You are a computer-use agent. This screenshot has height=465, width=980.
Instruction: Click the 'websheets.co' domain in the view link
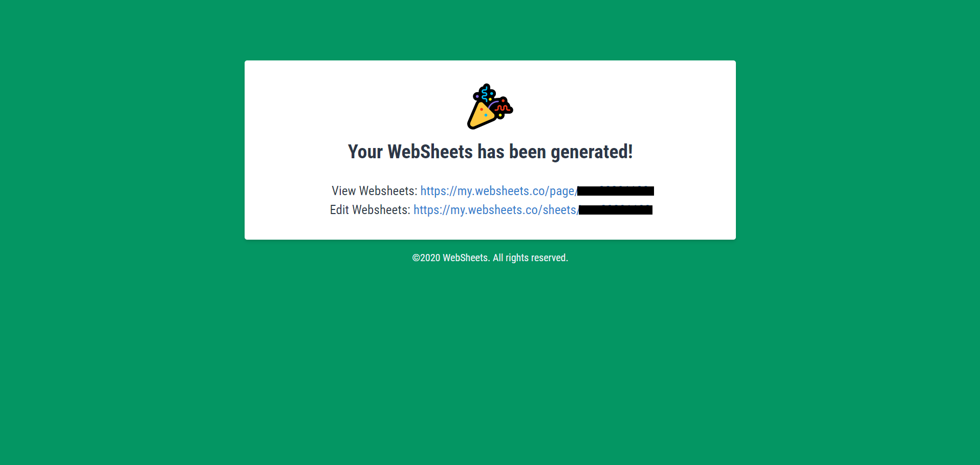pos(511,191)
